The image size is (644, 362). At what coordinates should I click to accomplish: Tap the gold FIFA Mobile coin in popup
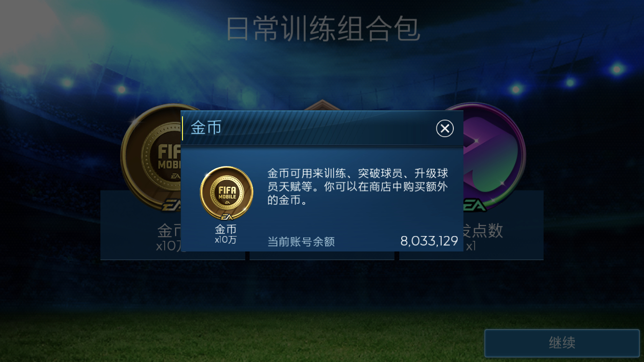226,193
